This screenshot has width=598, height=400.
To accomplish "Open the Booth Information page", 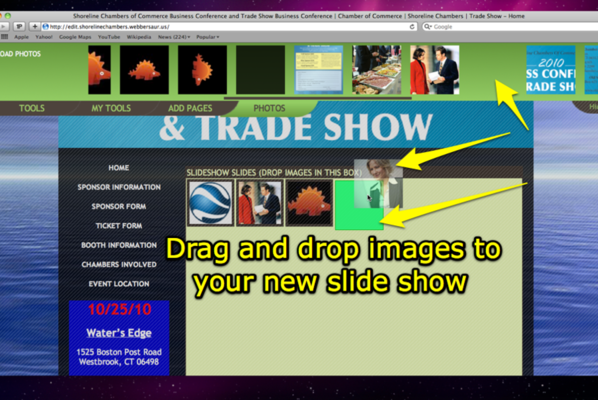I will coord(119,245).
